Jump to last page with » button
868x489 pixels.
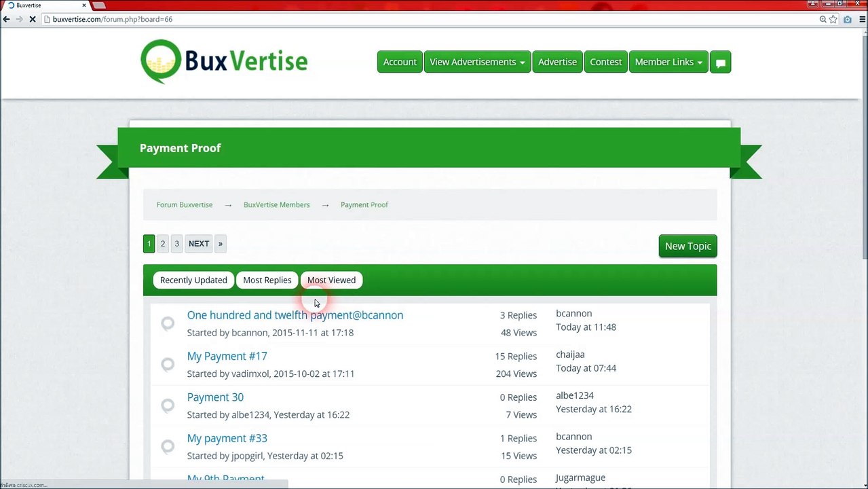tap(220, 244)
